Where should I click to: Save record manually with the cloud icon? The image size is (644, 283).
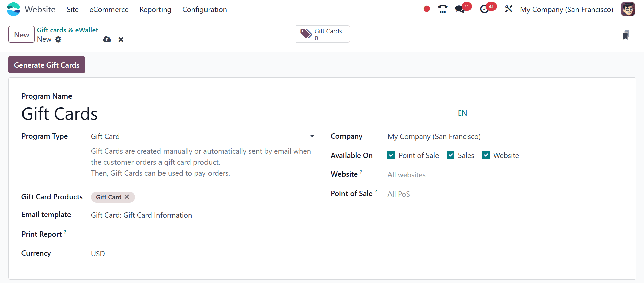(107, 39)
